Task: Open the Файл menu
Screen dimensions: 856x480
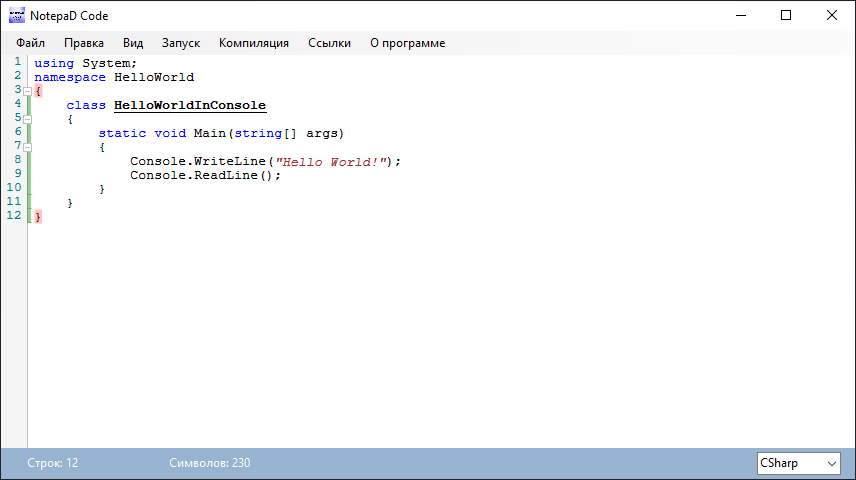Action: coord(30,43)
